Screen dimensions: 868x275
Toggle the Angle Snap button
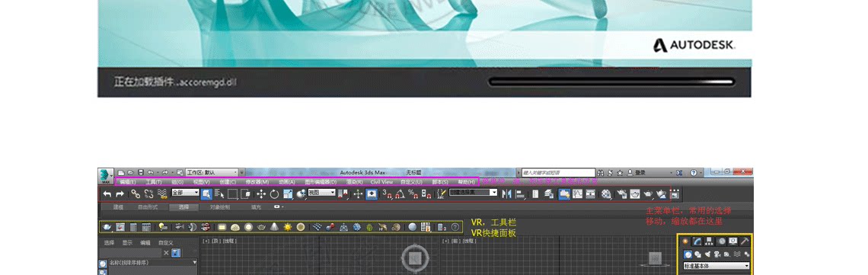(400, 194)
